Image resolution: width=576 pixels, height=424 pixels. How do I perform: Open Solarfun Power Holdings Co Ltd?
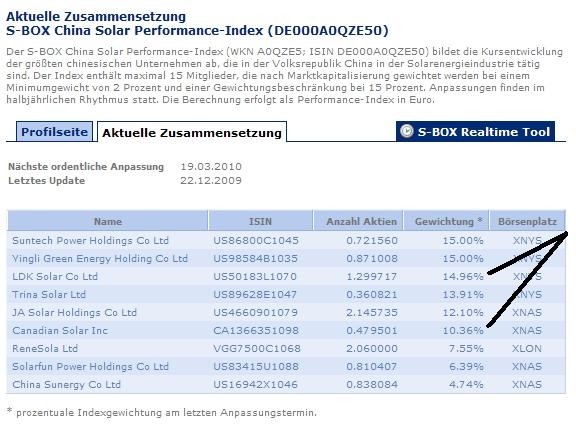[90, 367]
